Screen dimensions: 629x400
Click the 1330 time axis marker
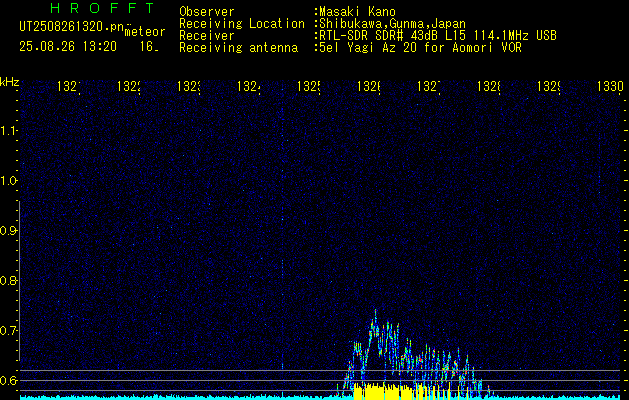(610, 87)
